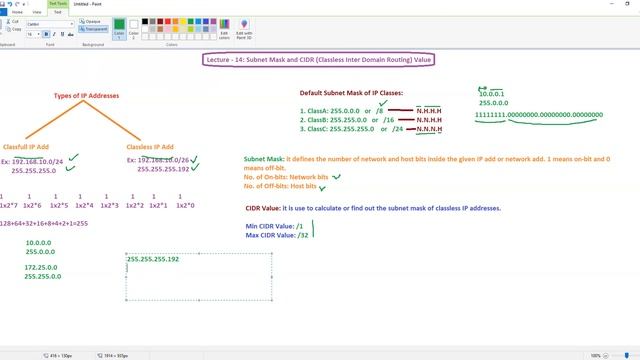Click the 'No. of Off-bits: Host bits' line
Viewport: 640px width, 360px height.
[x=280, y=186]
